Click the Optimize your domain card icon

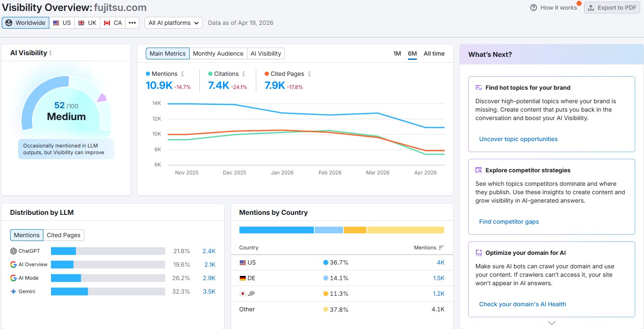478,253
